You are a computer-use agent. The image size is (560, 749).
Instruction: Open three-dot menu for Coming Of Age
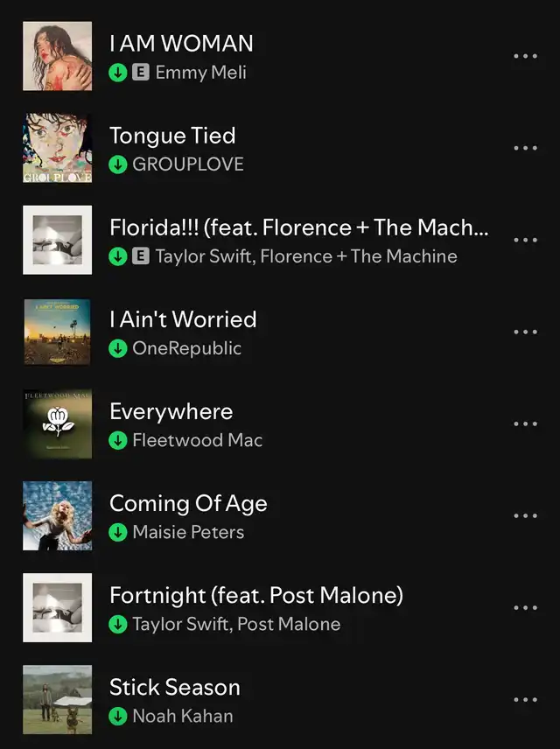tap(525, 516)
